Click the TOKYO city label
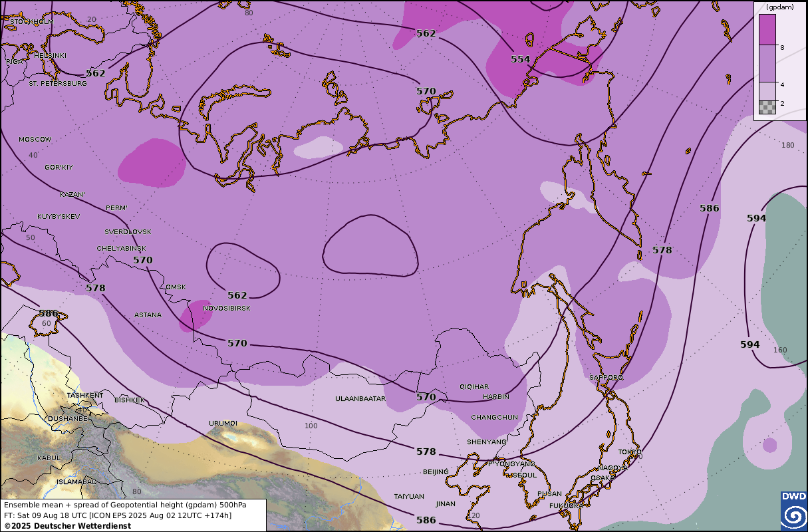Screen dimensions: 808x532 point(630,453)
